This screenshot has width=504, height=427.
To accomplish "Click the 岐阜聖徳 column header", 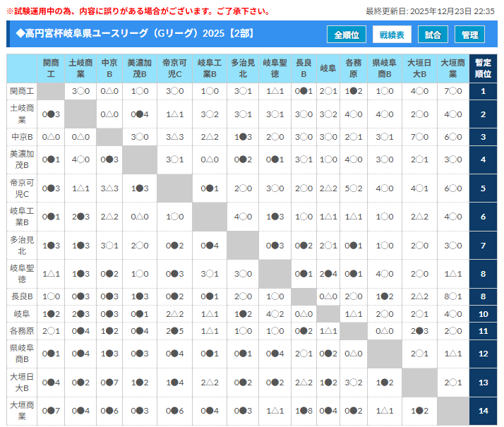I will pos(275,68).
